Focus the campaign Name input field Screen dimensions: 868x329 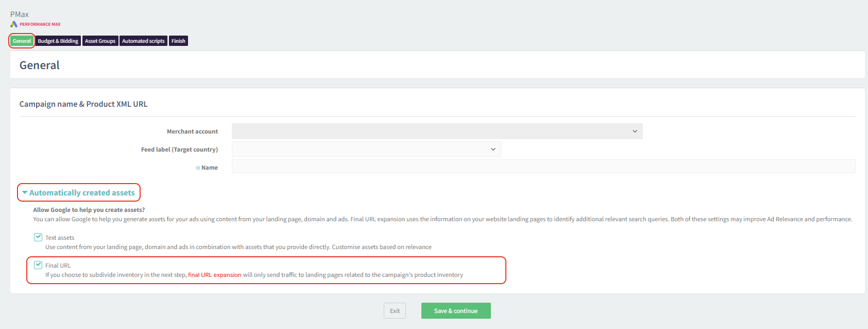543,167
